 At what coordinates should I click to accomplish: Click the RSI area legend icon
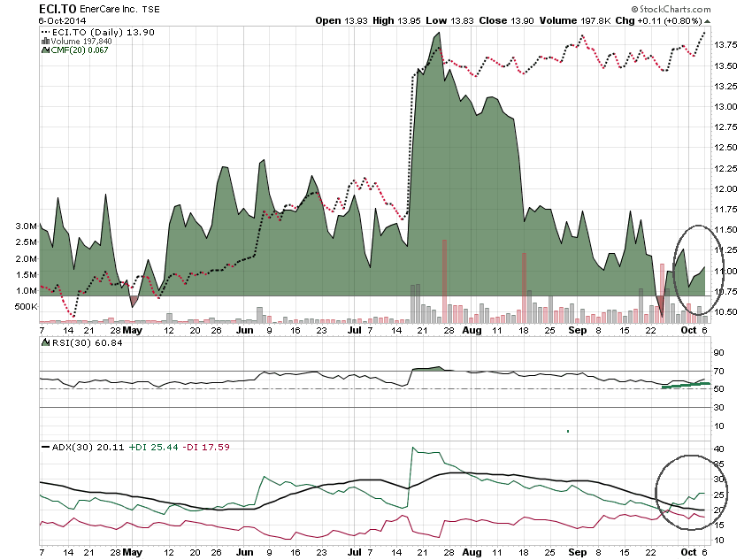(45, 342)
